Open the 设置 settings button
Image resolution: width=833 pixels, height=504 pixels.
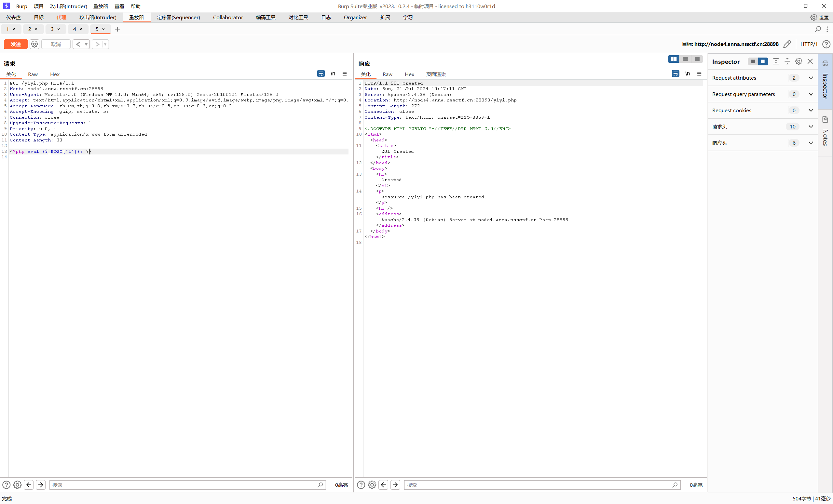[819, 17]
